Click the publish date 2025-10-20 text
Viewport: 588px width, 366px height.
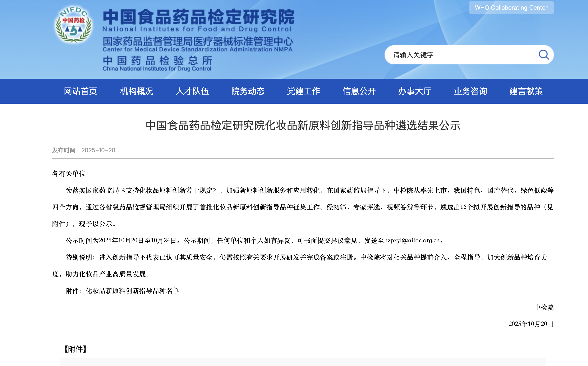pyautogui.click(x=83, y=150)
